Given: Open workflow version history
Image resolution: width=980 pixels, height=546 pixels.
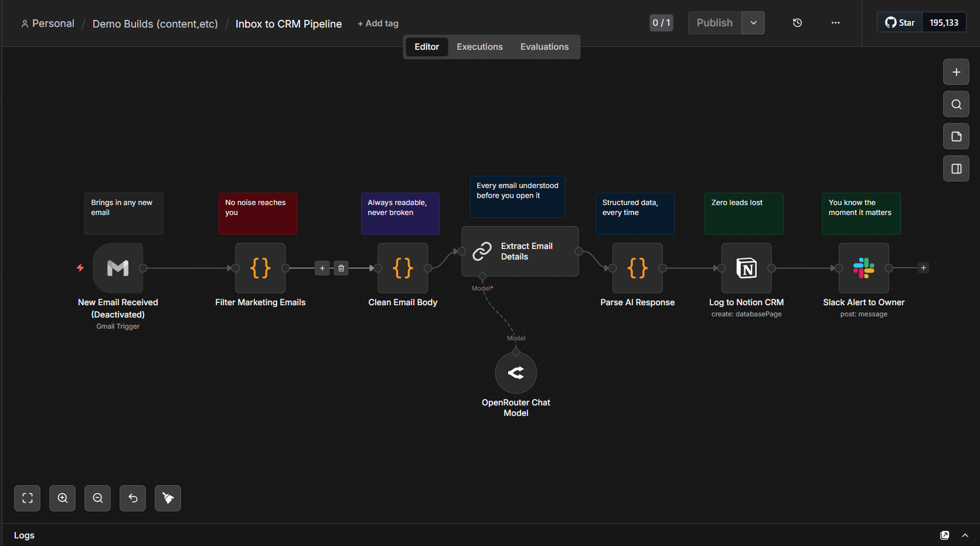Looking at the screenshot, I should point(797,23).
